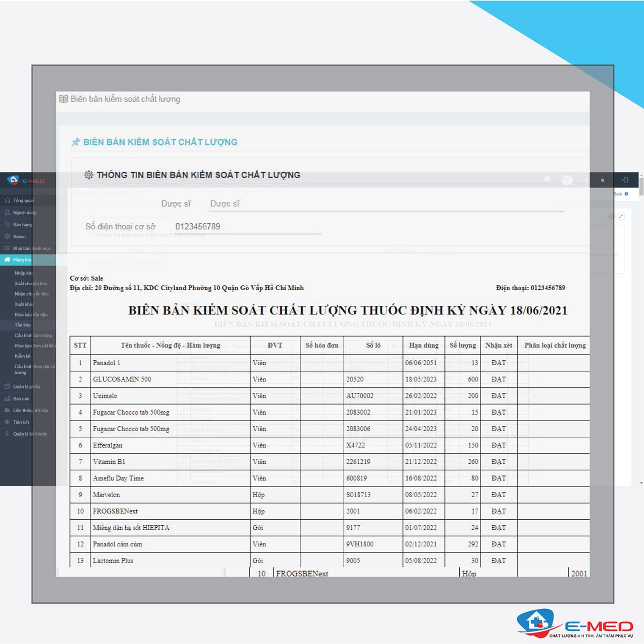Select lot number '2261219'
The image size is (644, 644).
(x=358, y=462)
